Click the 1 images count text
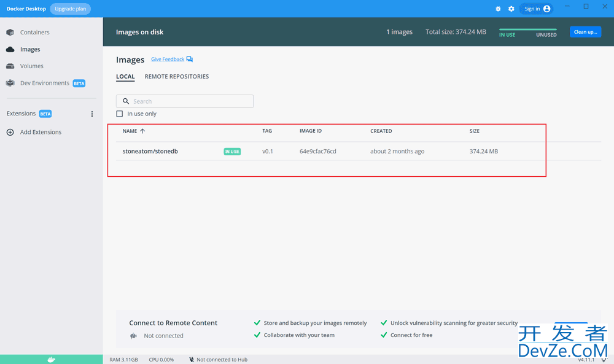614x364 pixels. [x=400, y=32]
